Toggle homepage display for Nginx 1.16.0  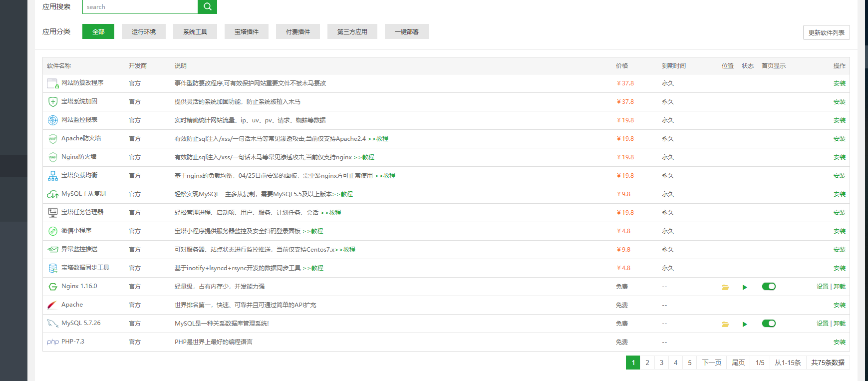769,287
